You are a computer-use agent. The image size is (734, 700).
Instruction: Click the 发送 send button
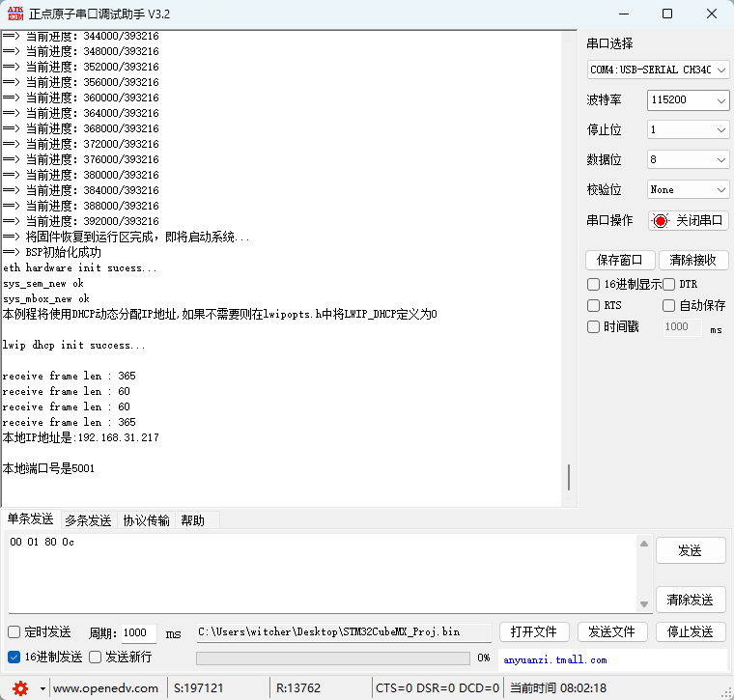coord(691,550)
